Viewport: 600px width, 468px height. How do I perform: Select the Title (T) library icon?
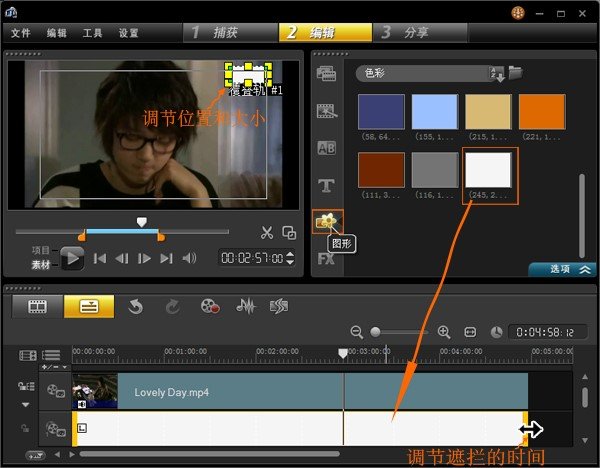tap(326, 185)
